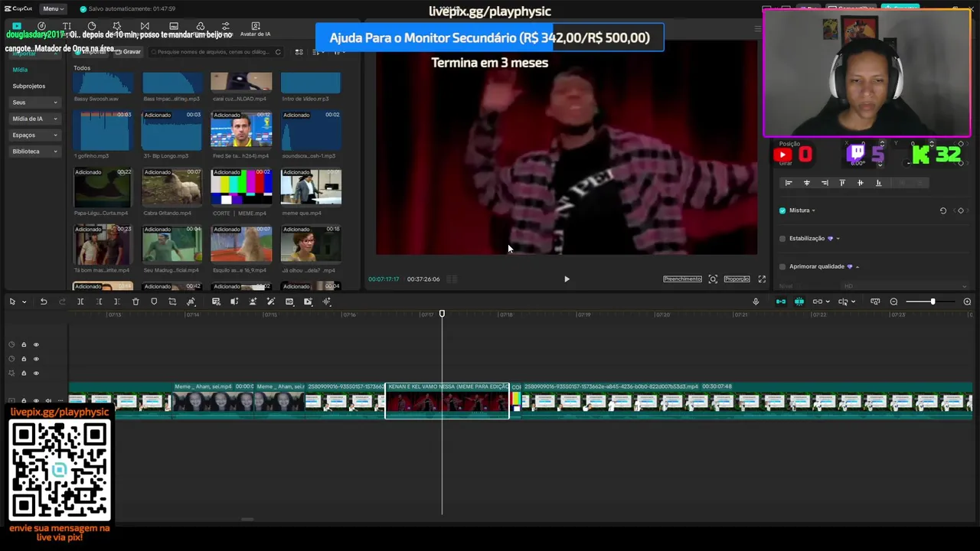Open the CapCut Menu dropdown

click(53, 8)
